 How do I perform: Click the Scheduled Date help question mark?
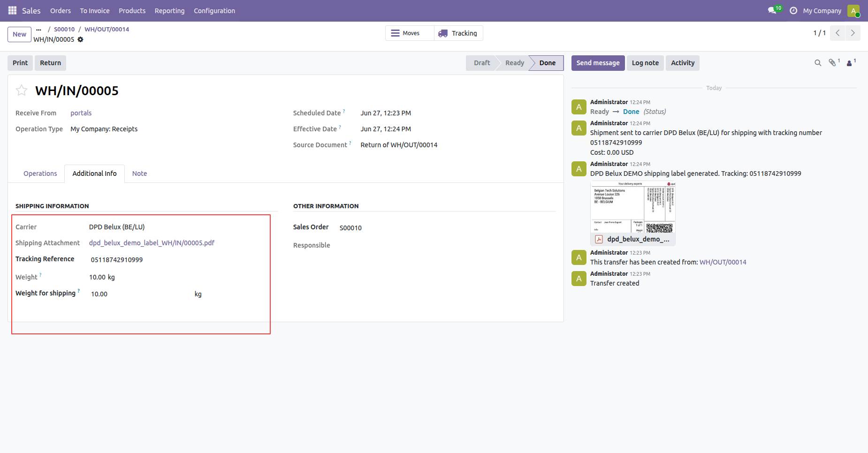(x=344, y=111)
